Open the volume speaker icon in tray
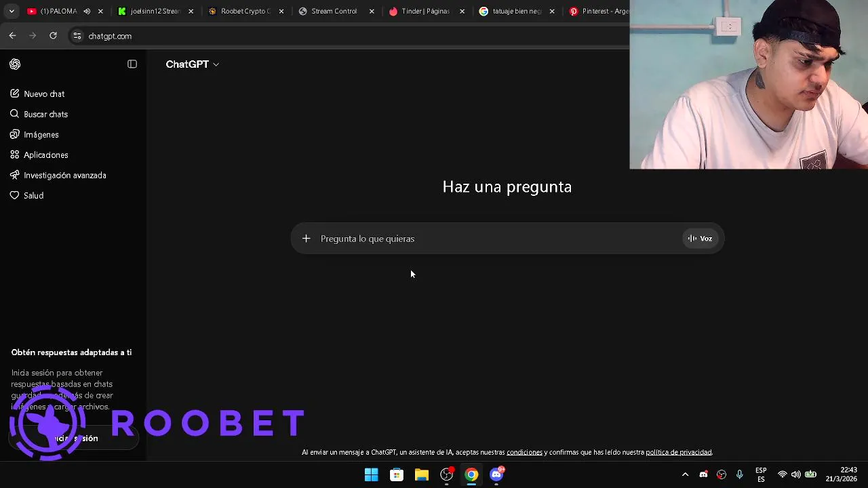This screenshot has height=488, width=868. point(796,475)
